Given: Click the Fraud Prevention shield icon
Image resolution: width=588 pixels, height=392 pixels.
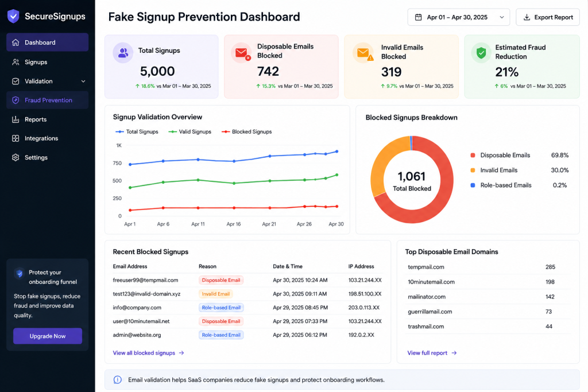Looking at the screenshot, I should click(16, 100).
